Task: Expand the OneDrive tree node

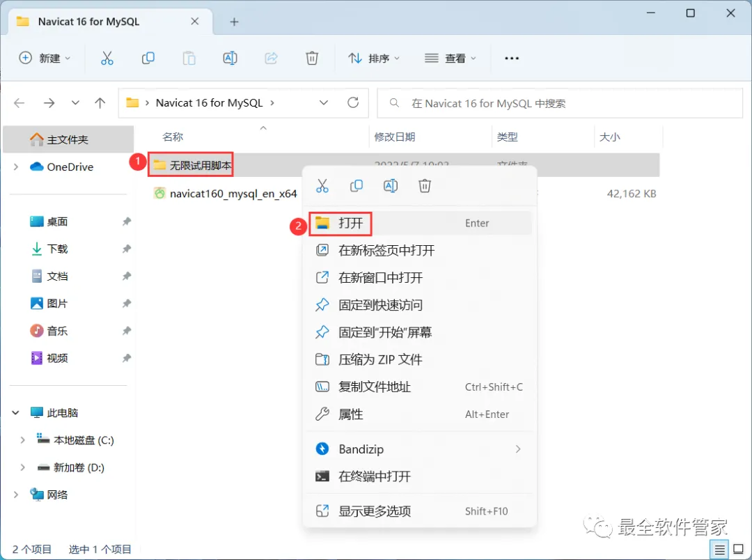Action: 16,166
